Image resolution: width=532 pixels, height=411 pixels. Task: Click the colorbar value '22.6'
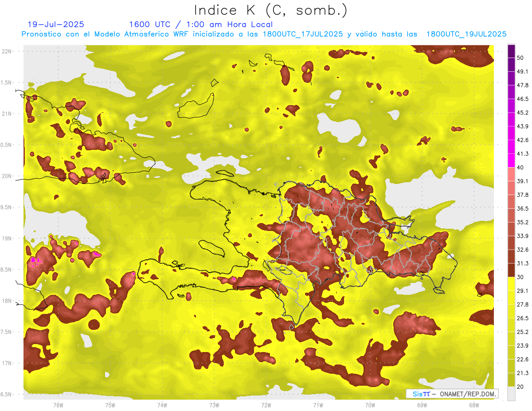pyautogui.click(x=522, y=359)
